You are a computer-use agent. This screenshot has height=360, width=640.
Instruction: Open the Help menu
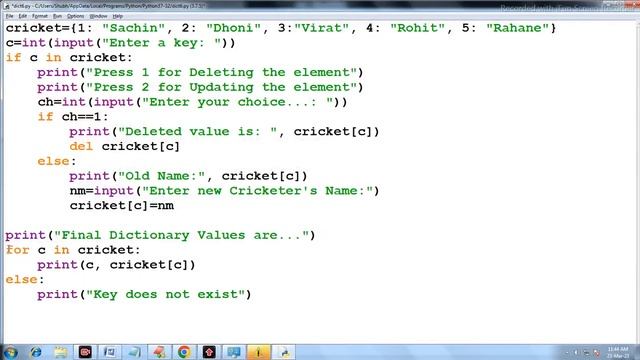pos(118,16)
